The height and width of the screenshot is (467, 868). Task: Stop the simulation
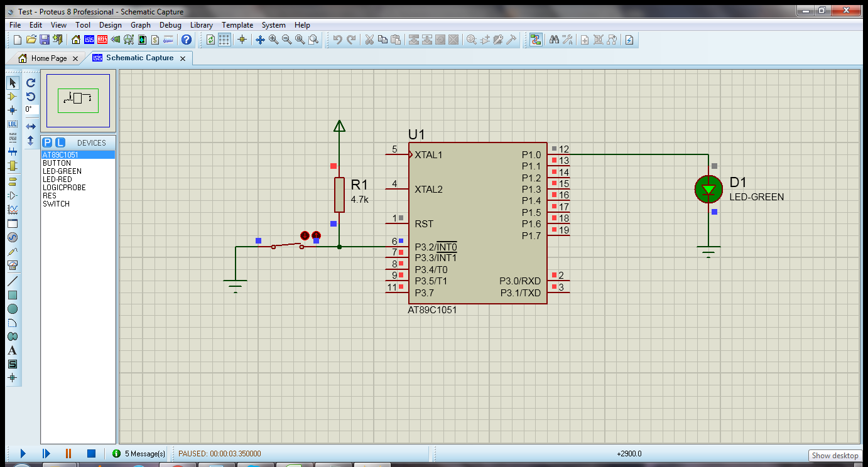(x=91, y=453)
